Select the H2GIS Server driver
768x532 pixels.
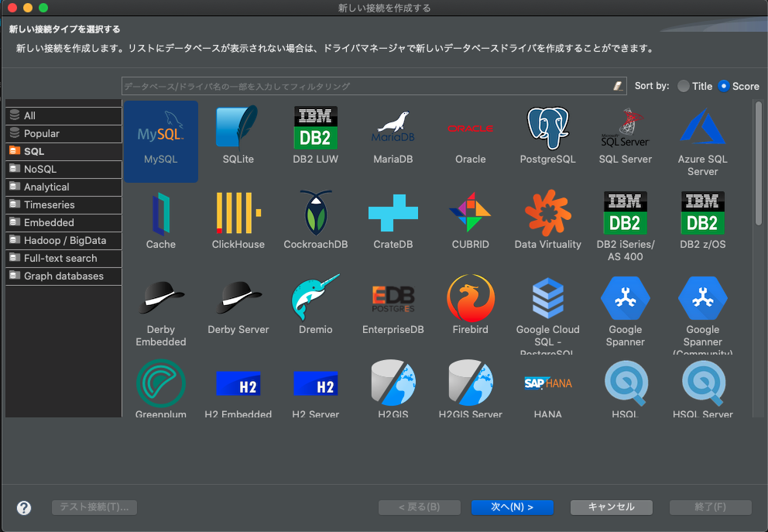pos(470,389)
